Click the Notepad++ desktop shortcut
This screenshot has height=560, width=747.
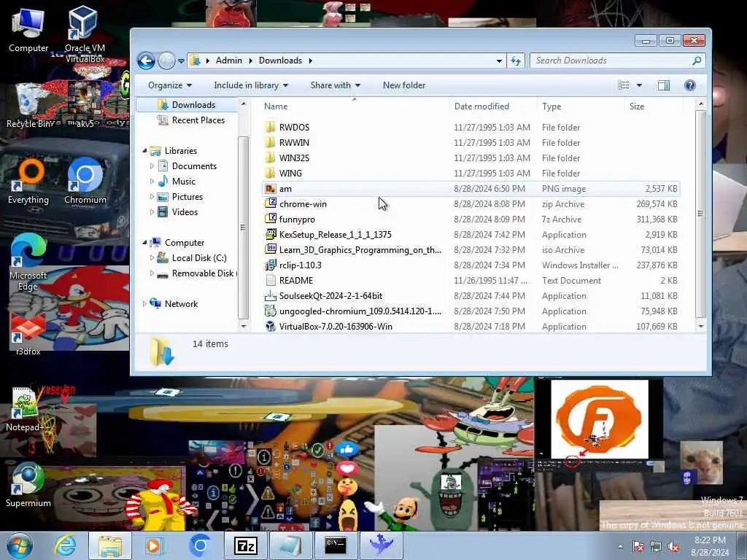coord(28,410)
